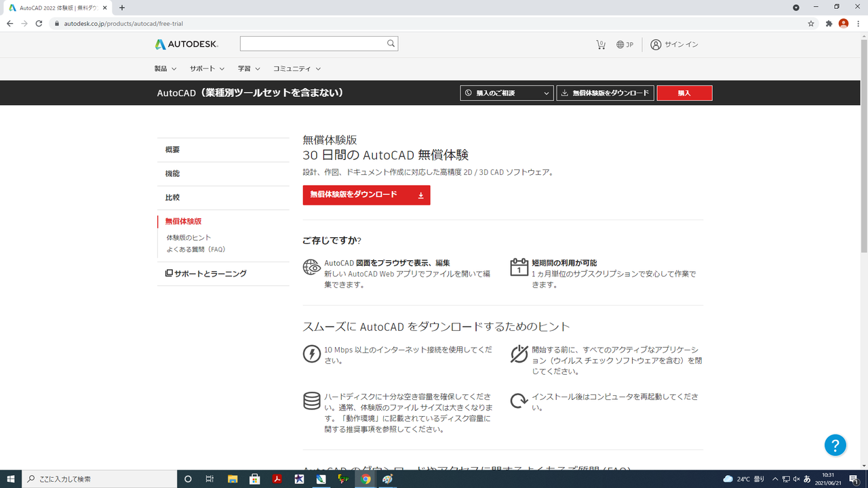Viewport: 868px width, 488px height.
Task: Open Chrome extensions puzzle icon
Action: coord(829,23)
